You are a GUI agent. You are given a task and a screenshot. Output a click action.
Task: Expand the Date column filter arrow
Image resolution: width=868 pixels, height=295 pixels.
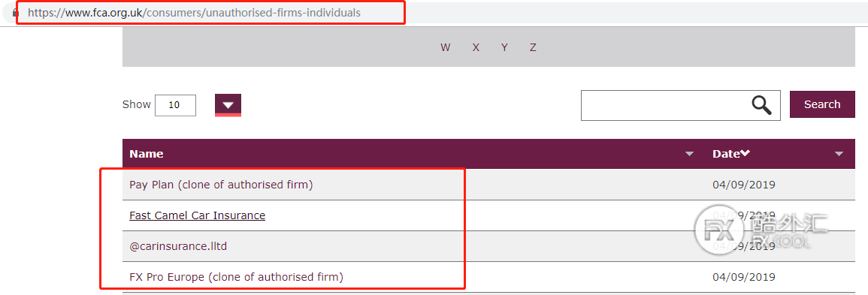(x=839, y=154)
